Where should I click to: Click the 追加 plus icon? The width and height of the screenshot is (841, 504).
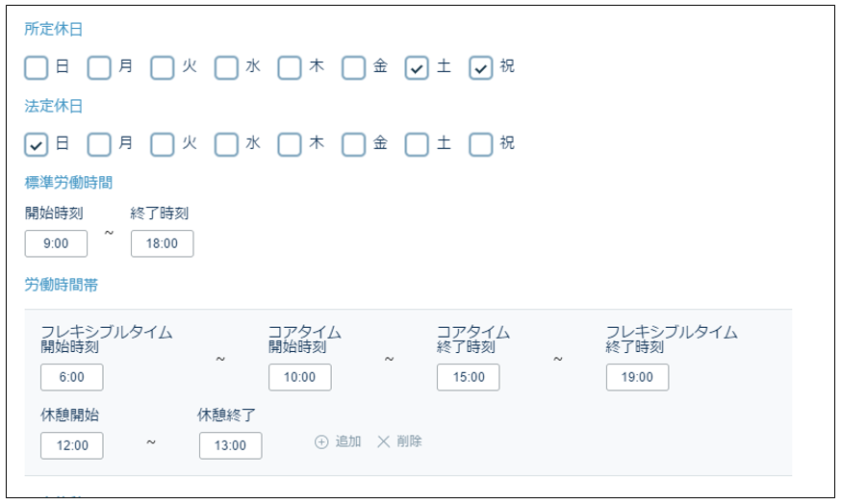[321, 442]
